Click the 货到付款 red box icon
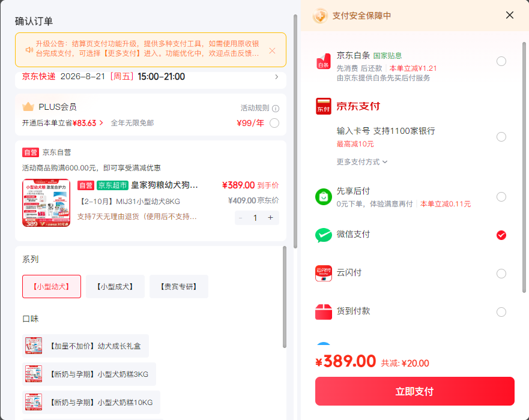The width and height of the screenshot is (529, 420). pos(323,311)
